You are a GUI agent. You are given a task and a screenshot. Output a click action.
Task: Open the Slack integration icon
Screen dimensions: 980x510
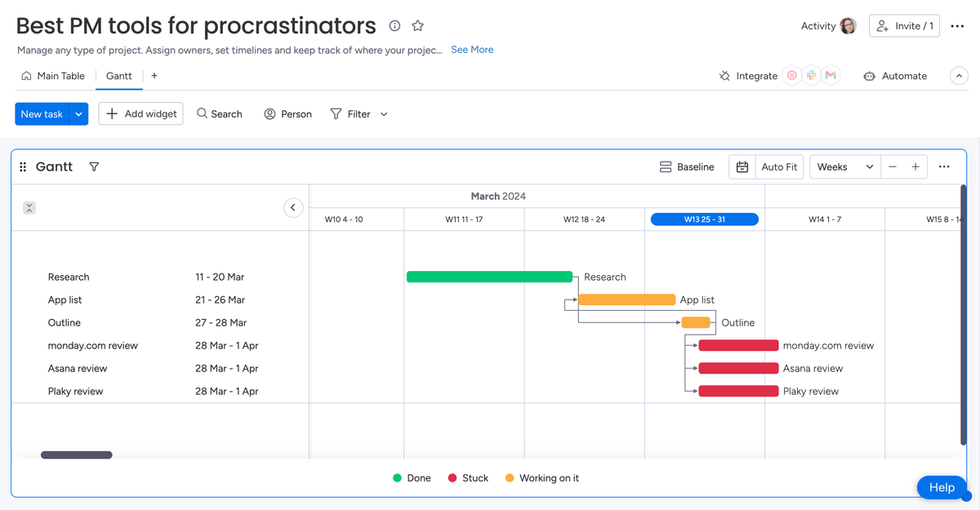tap(811, 75)
